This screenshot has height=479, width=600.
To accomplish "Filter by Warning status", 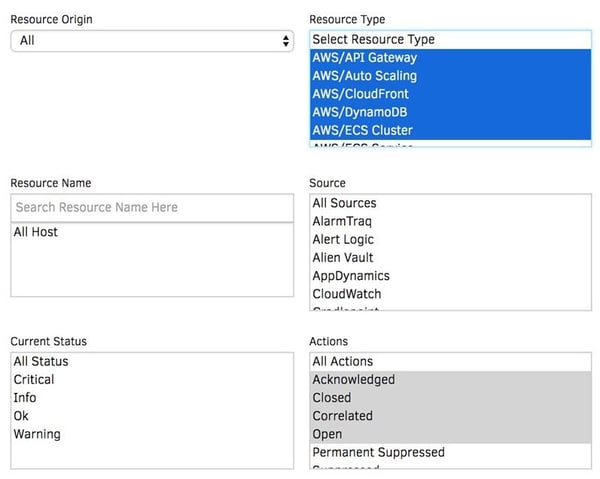I will 152,434.
